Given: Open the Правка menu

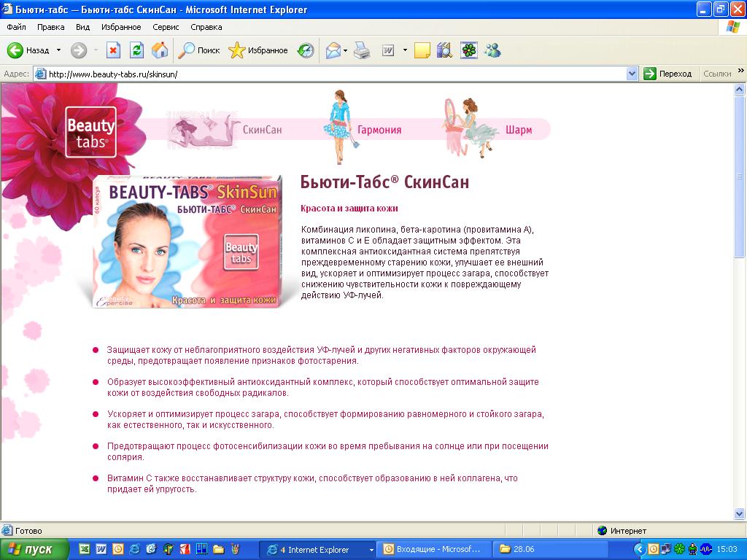Looking at the screenshot, I should pyautogui.click(x=50, y=27).
